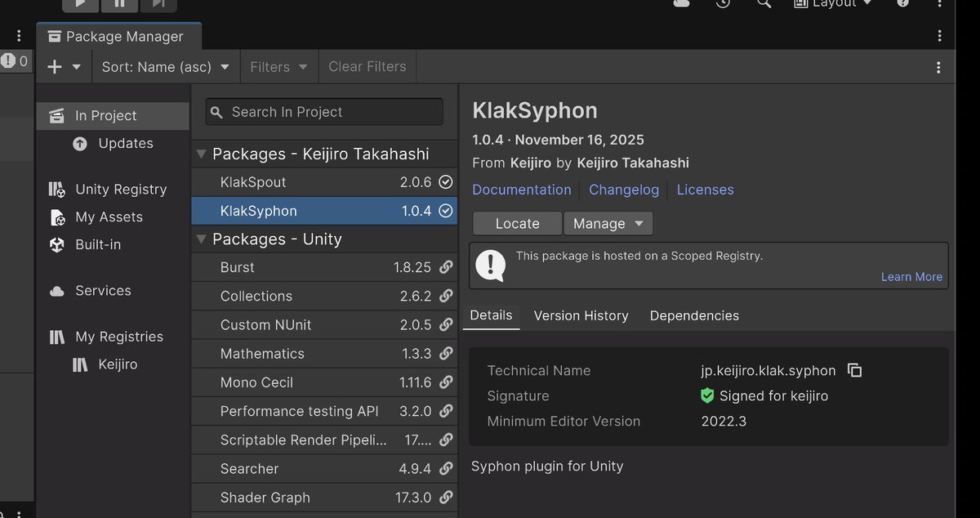Open the Manage dropdown button

pyautogui.click(x=608, y=224)
